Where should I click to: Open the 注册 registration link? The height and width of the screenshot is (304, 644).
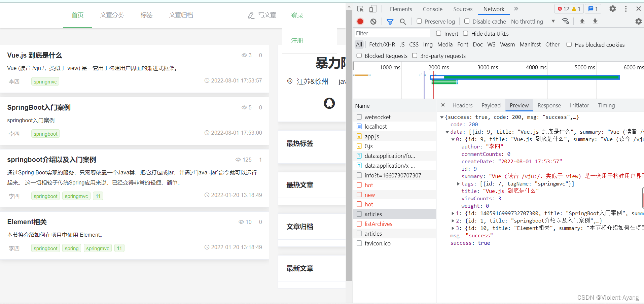pos(297,40)
